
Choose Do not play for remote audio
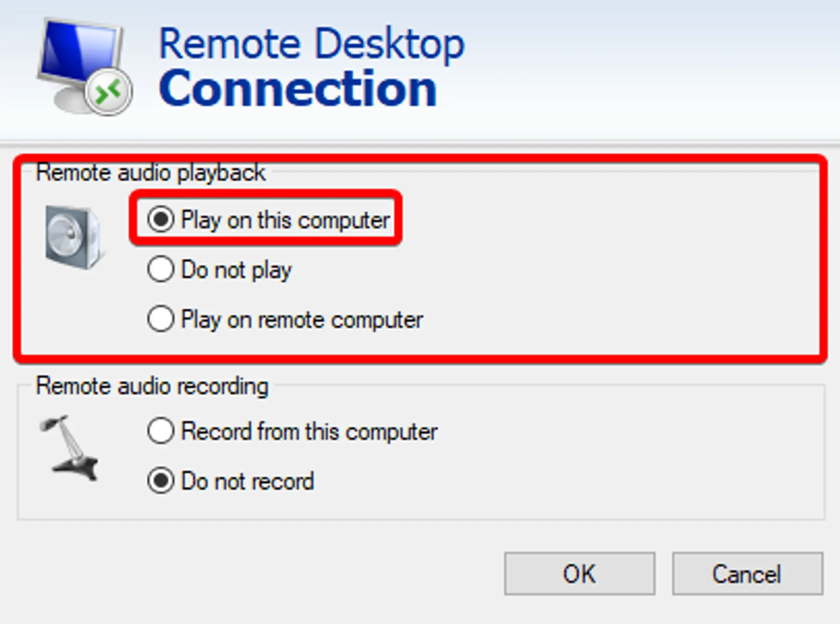[x=161, y=270]
